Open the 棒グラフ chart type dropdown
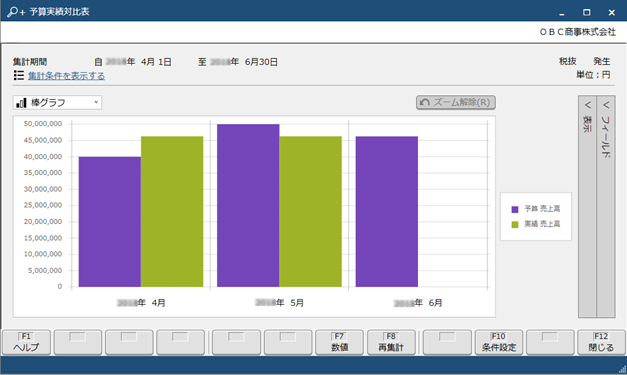627x375 pixels. [57, 103]
